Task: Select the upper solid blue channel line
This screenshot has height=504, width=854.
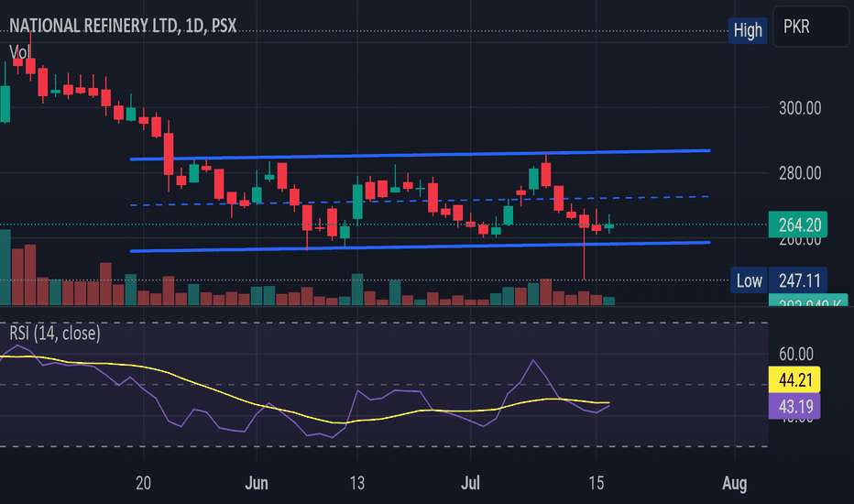Action: [x=420, y=155]
